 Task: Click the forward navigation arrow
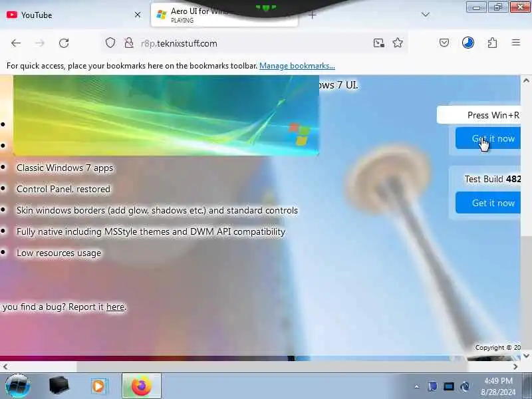point(40,43)
